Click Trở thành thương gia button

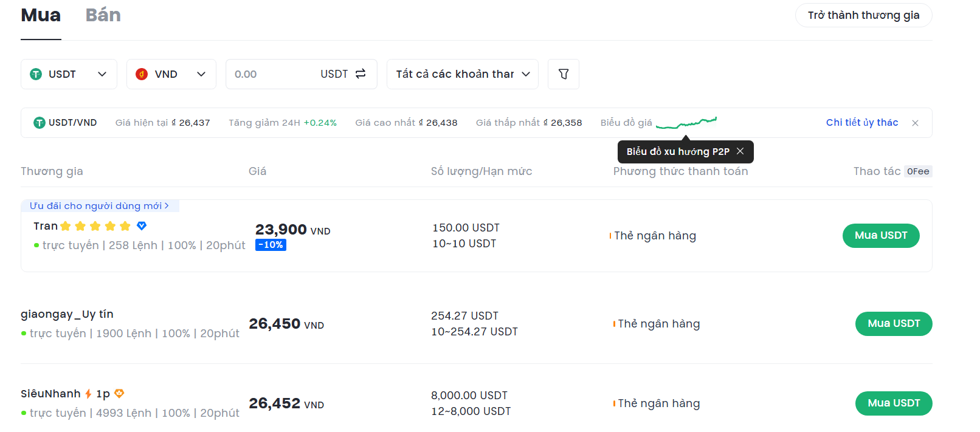[863, 15]
